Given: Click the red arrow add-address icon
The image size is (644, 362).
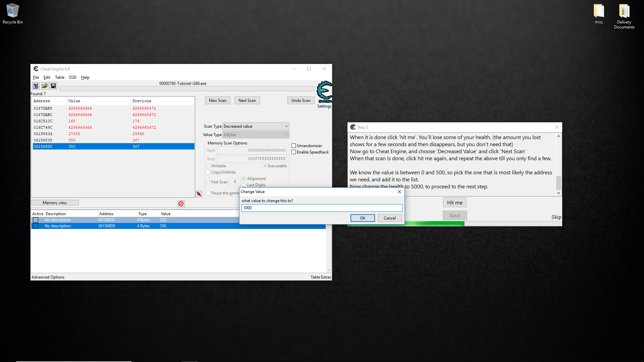Looking at the screenshot, I should (199, 194).
